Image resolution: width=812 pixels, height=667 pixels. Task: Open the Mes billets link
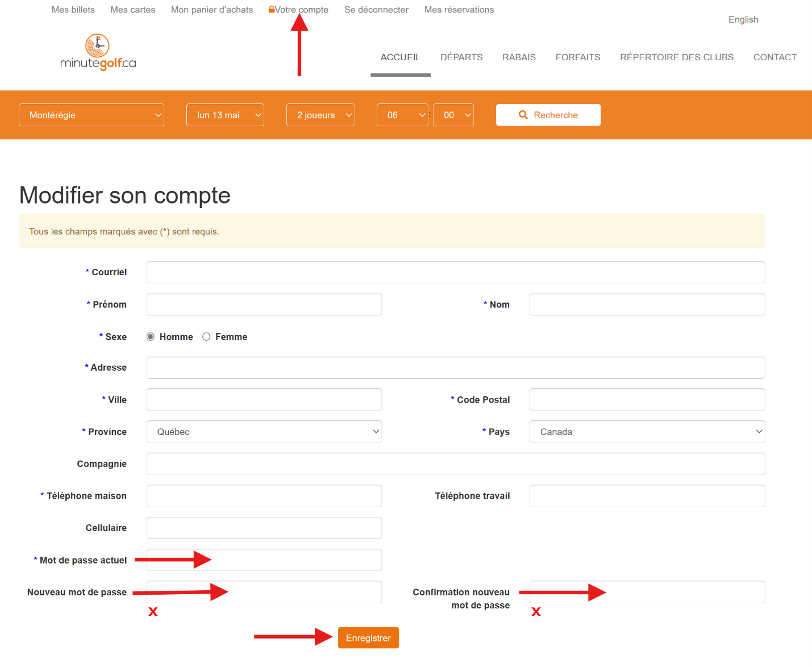click(73, 10)
